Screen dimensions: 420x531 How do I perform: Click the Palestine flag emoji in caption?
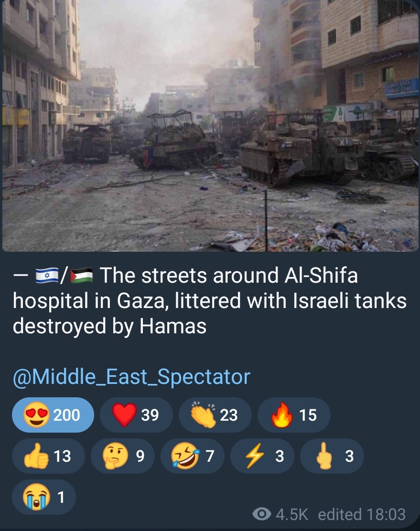(81, 275)
